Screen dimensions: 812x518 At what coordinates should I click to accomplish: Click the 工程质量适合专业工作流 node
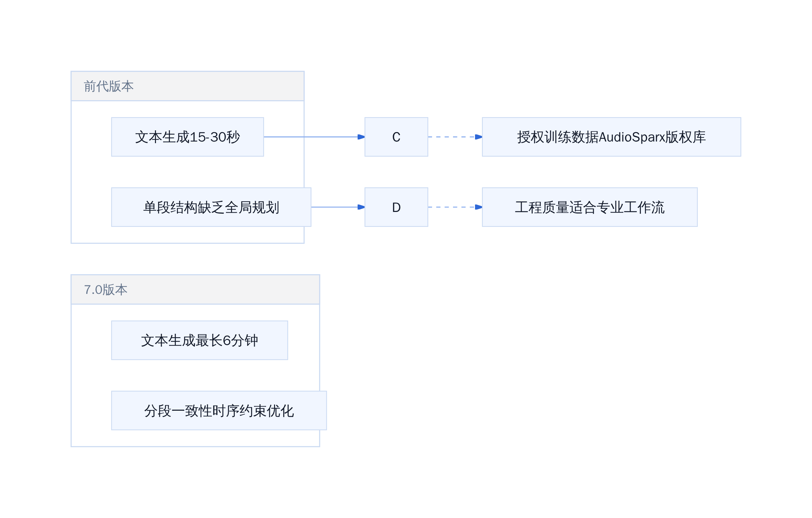tap(590, 207)
